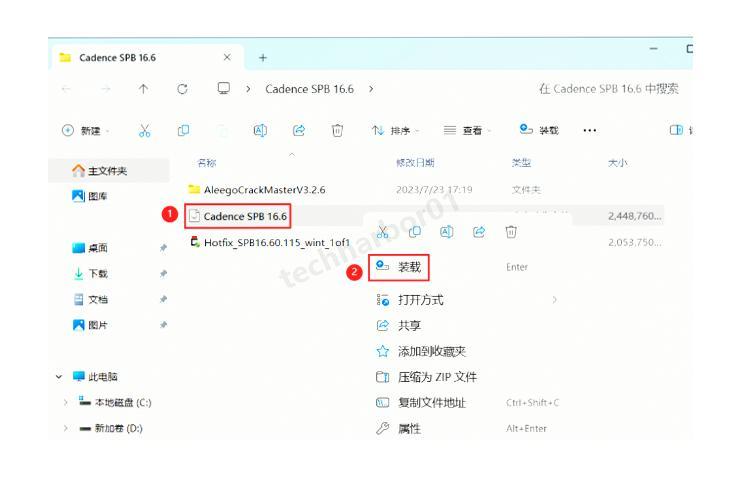
Task: Sort by 类型 column header
Action: pos(521,163)
